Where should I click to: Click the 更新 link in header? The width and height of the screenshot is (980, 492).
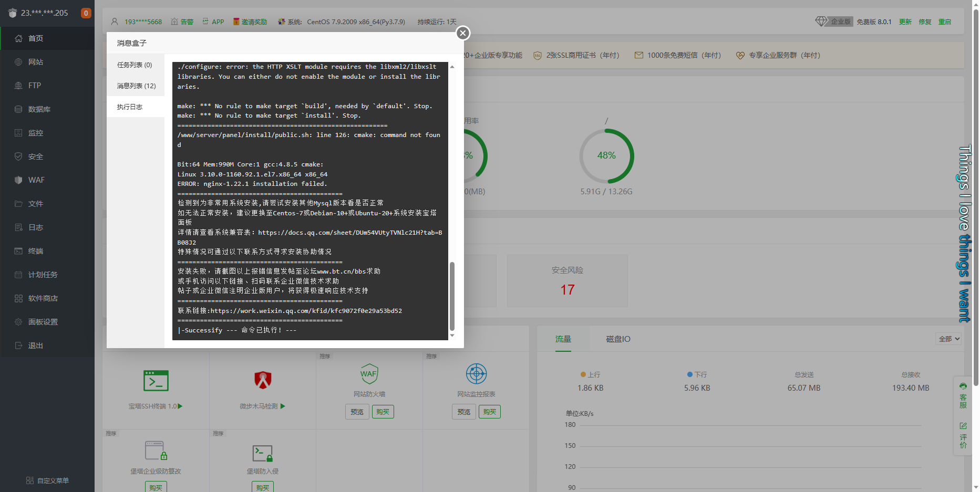(905, 22)
